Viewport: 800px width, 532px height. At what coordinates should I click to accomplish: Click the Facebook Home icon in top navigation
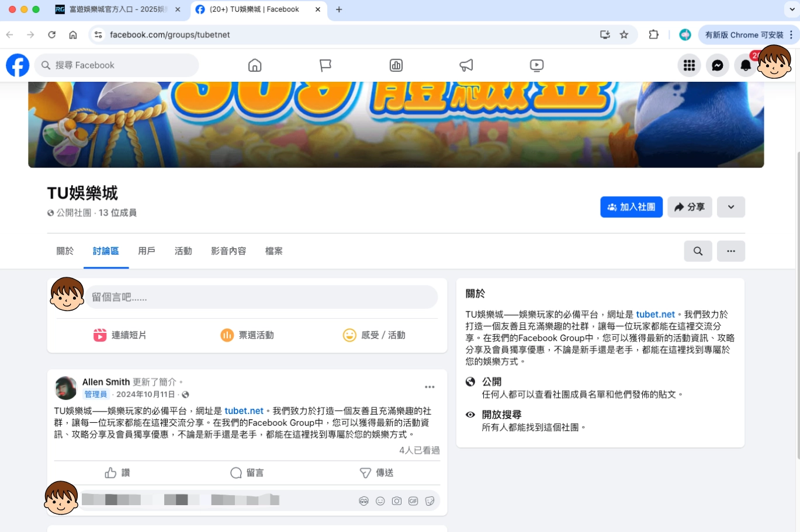255,65
